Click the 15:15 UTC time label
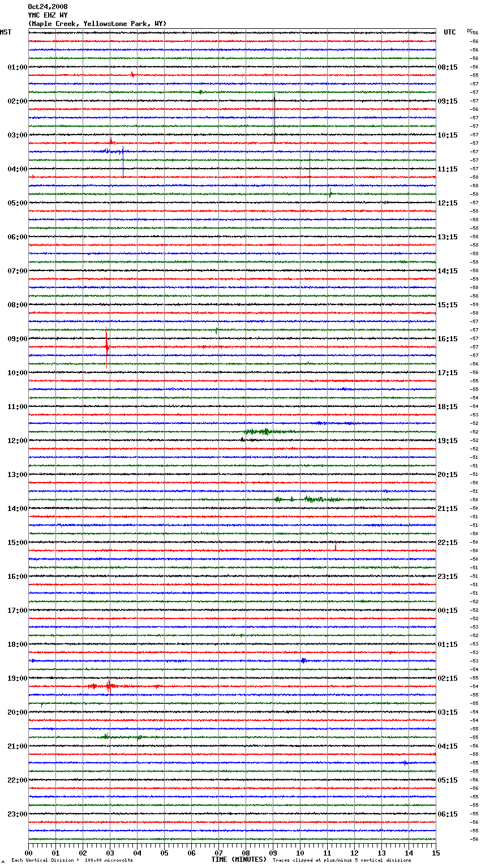 pos(448,305)
